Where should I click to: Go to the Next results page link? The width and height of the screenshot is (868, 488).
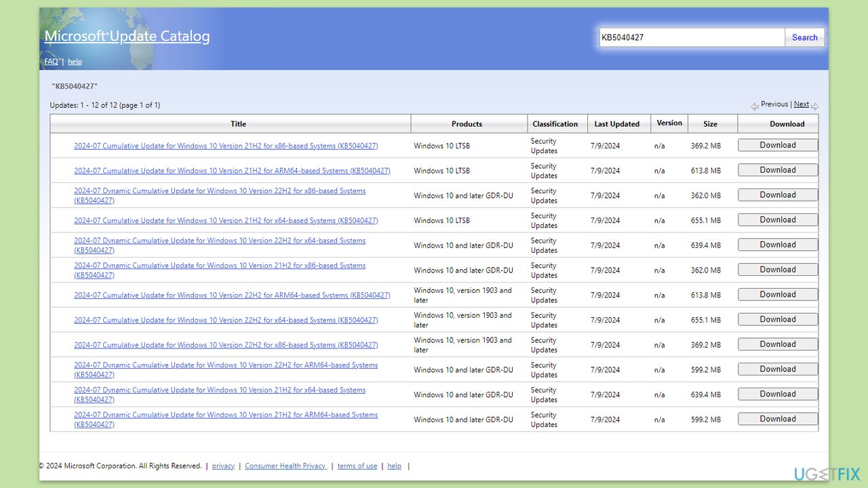point(802,104)
